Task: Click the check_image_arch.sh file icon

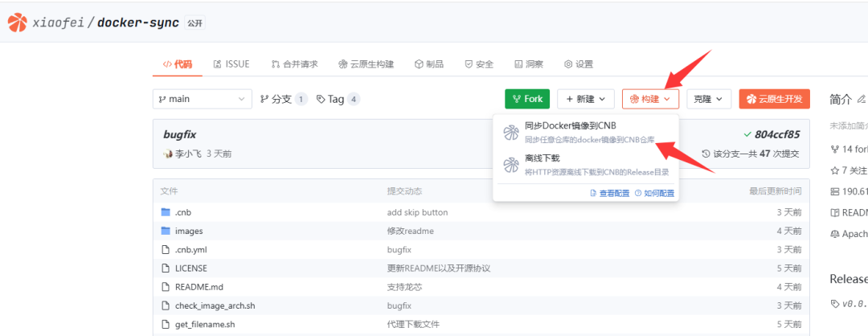Action: [165, 305]
